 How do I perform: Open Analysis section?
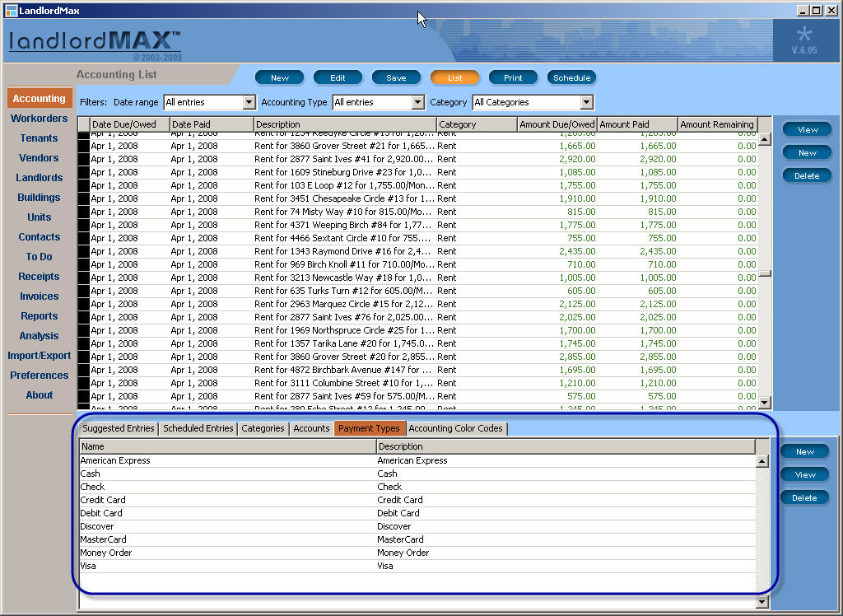click(x=40, y=336)
